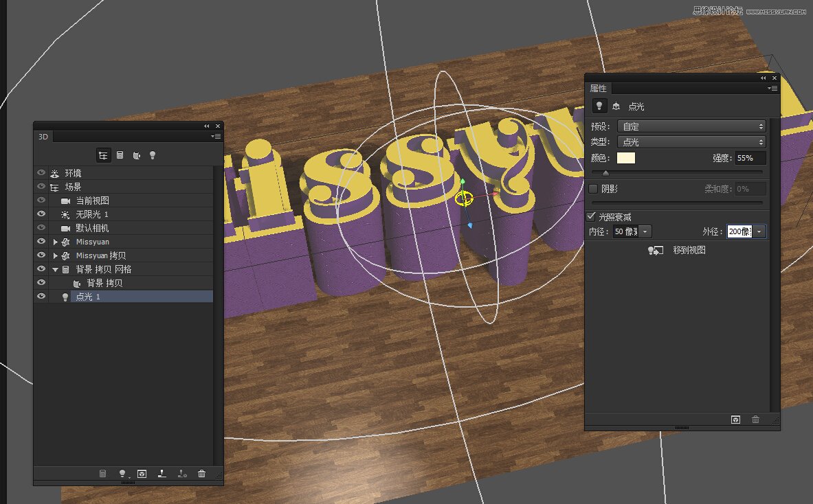Open the 类型 light type dropdown
Screen dimensions: 813x504
pyautogui.click(x=691, y=142)
